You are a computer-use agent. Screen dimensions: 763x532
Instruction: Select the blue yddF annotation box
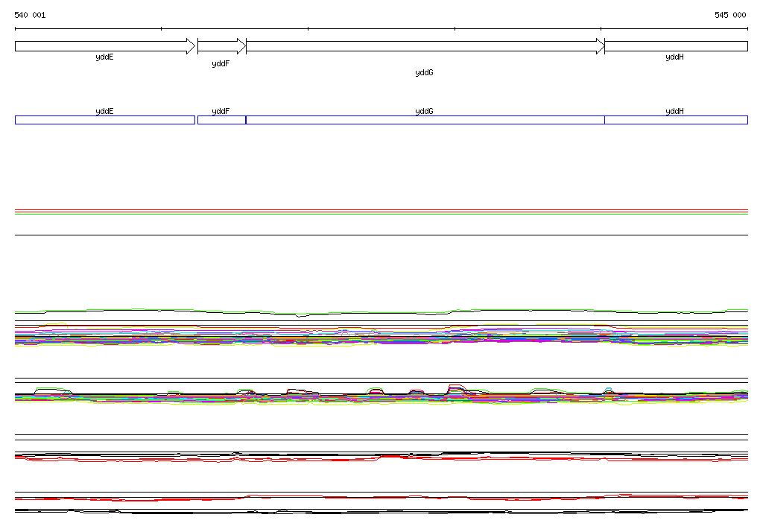tap(221, 120)
